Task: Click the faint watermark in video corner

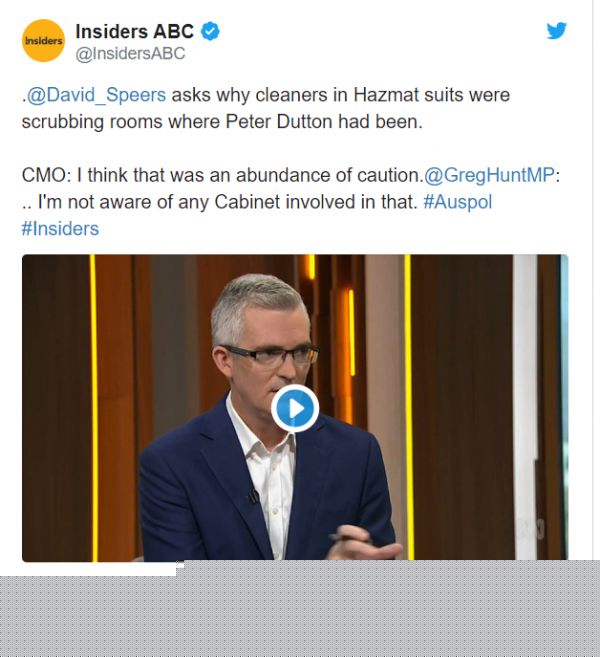Action: coord(533,530)
